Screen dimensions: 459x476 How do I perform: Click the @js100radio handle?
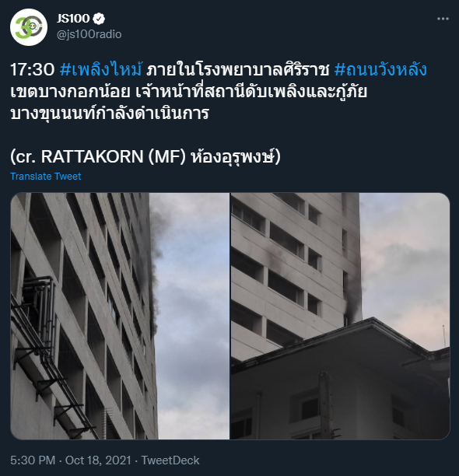(x=89, y=34)
